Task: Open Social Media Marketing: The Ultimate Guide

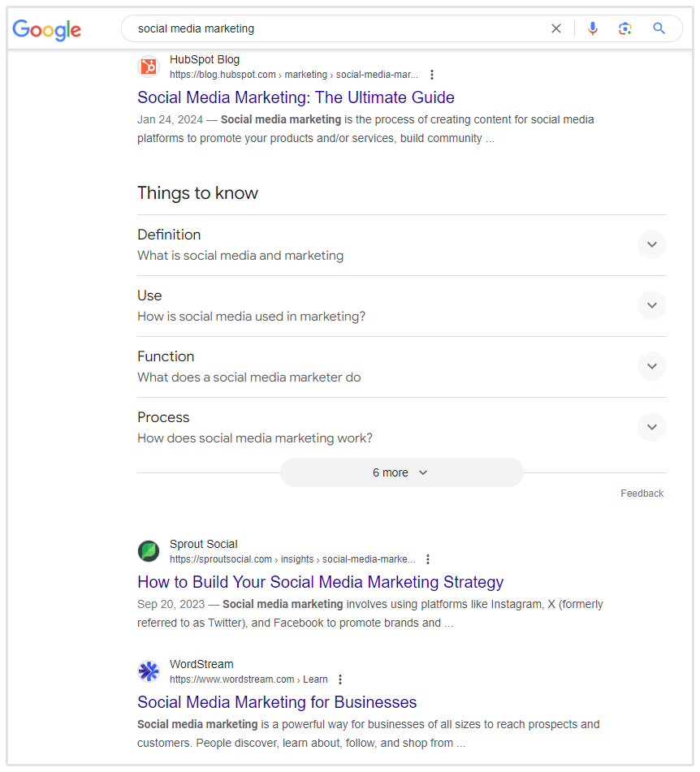Action: (296, 97)
